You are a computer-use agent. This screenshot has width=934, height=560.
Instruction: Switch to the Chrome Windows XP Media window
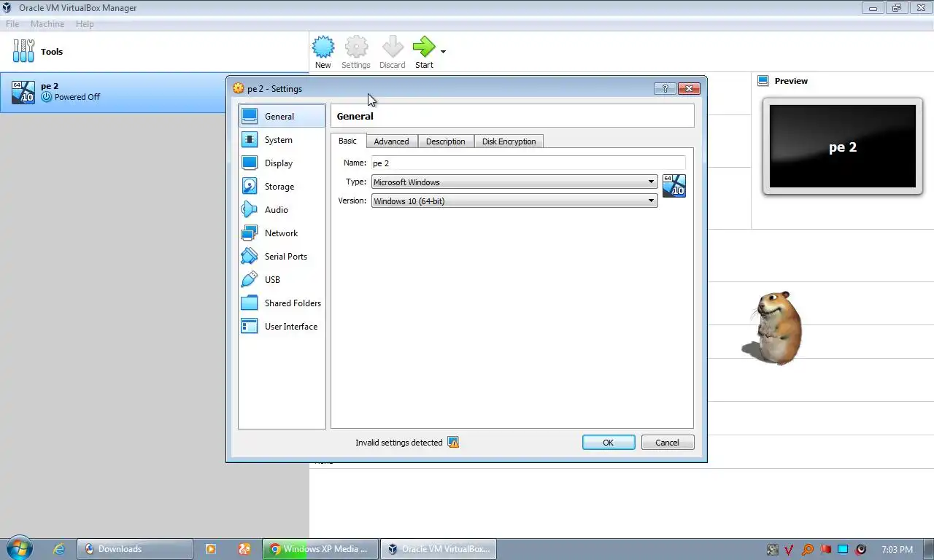pyautogui.click(x=319, y=549)
